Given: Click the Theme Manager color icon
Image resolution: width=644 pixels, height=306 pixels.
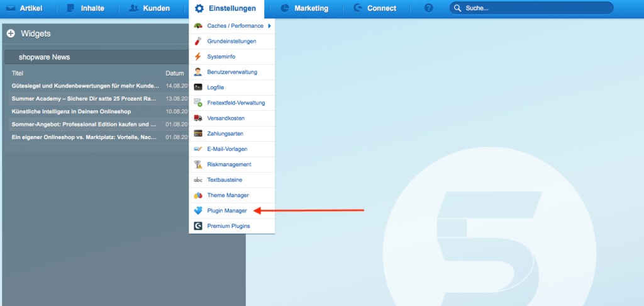Looking at the screenshot, I should point(198,195).
